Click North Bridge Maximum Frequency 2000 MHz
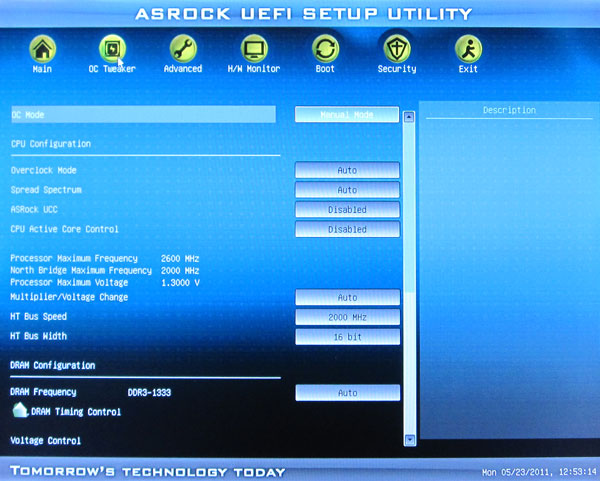 pos(180,271)
